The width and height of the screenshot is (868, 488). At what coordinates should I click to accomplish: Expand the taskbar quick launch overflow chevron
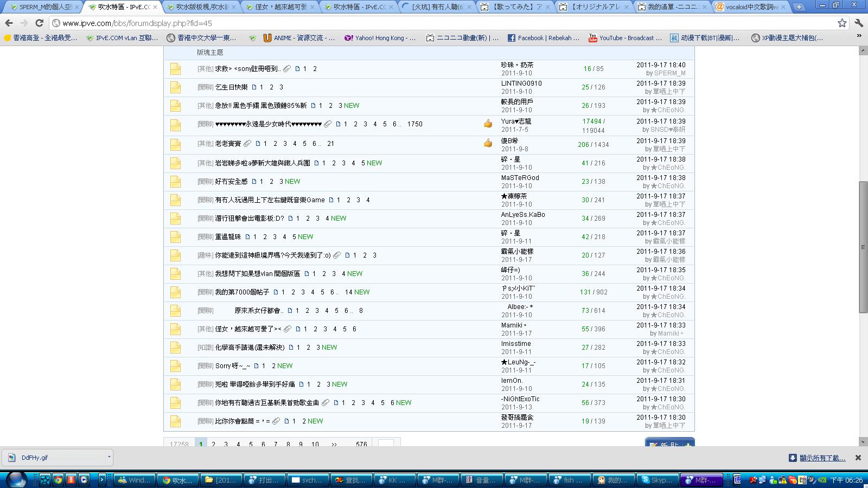click(101, 479)
